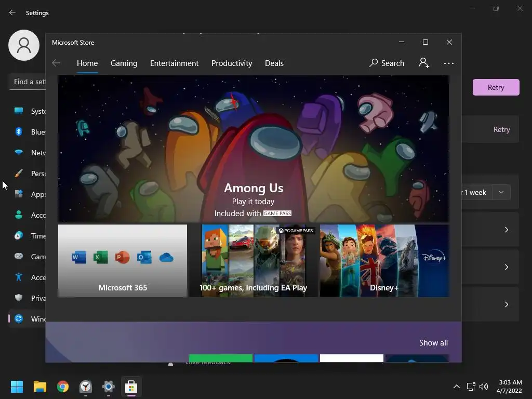Viewport: 532px width, 399px height.
Task: Open Personalization in the Settings sidebar
Action: pyautogui.click(x=27, y=174)
